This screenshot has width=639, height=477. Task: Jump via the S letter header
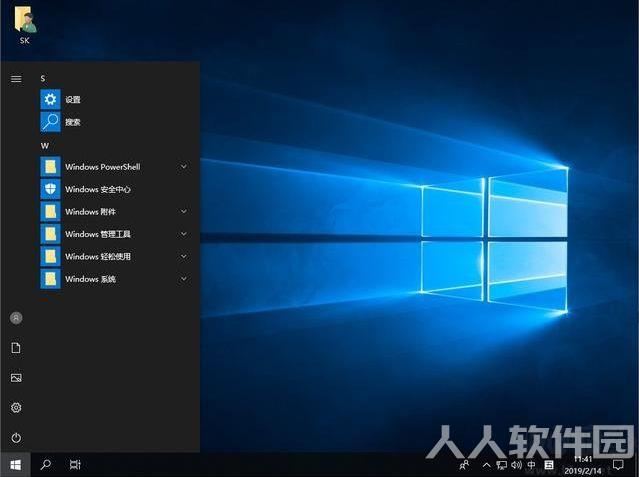[43, 78]
